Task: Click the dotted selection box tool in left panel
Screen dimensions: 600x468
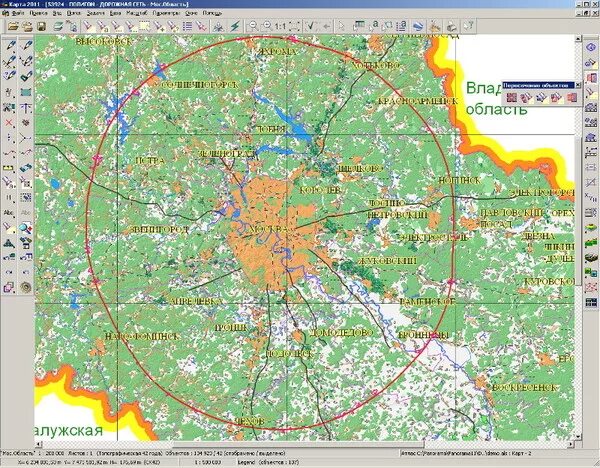Action: click(26, 197)
